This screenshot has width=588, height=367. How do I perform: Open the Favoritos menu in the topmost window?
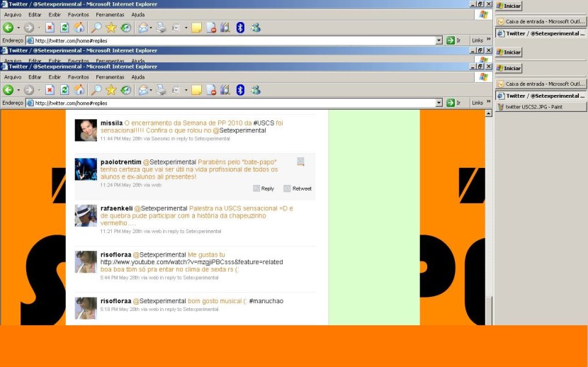pyautogui.click(x=78, y=14)
